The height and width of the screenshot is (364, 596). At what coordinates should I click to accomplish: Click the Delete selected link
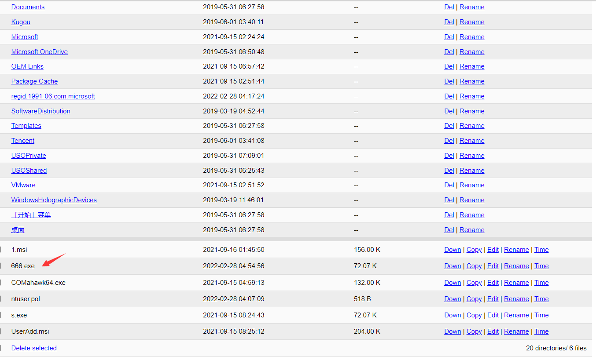(x=34, y=348)
